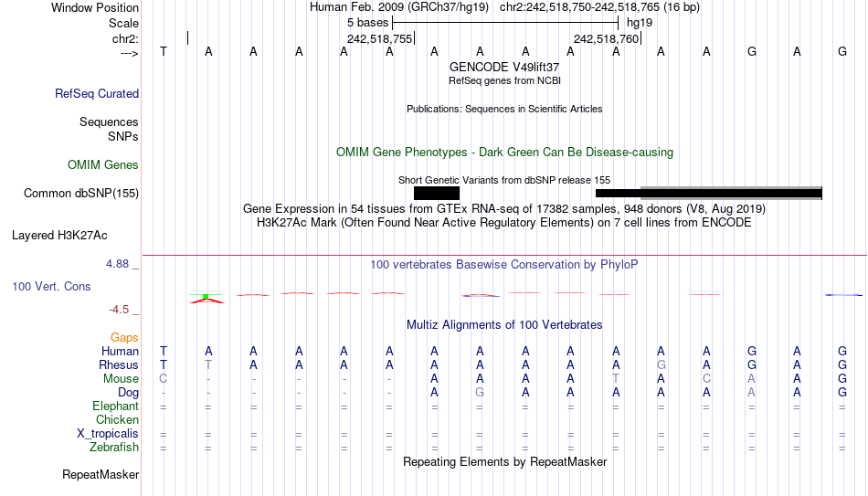Image resolution: width=868 pixels, height=496 pixels.
Task: Click the 100 Vert. Cons track label
Action: click(x=51, y=286)
